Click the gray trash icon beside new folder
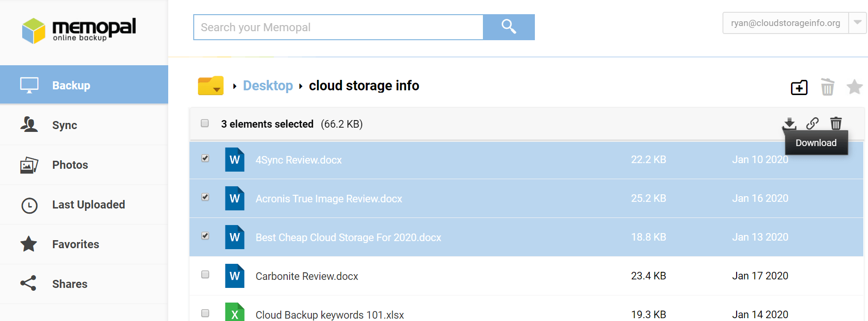 click(x=827, y=87)
